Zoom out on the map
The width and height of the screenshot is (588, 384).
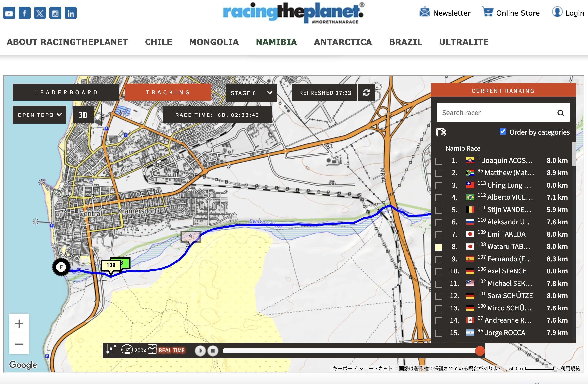[19, 344]
